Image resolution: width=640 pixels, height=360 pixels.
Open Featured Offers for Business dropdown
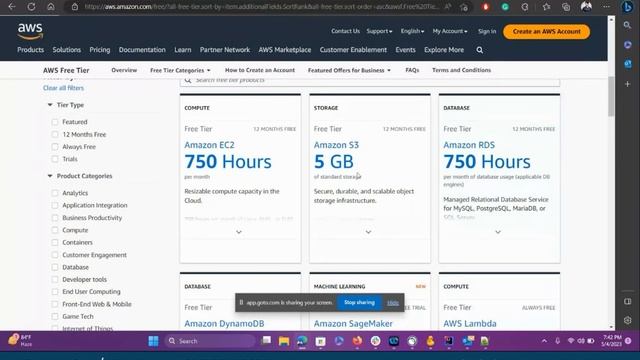[x=349, y=70]
